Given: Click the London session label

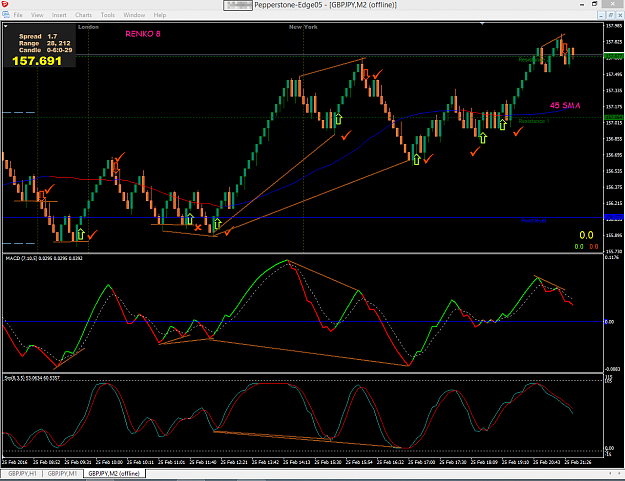Looking at the screenshot, I should point(88,27).
